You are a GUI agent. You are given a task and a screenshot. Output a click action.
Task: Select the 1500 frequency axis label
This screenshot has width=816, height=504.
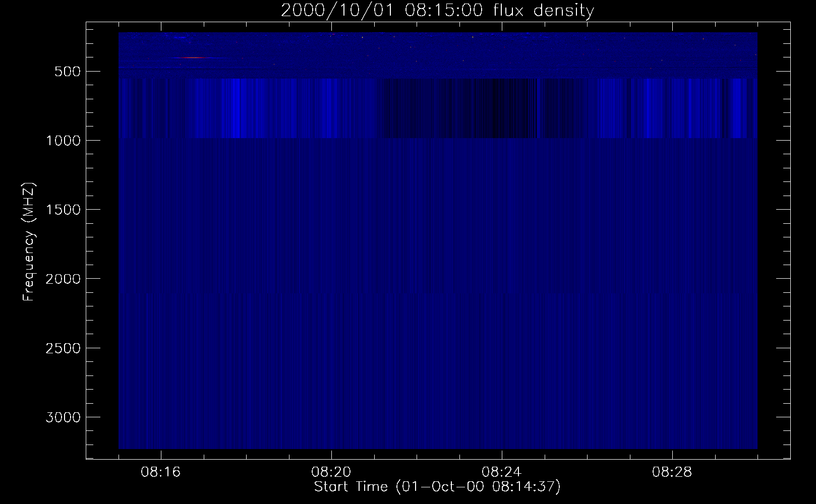[63, 210]
